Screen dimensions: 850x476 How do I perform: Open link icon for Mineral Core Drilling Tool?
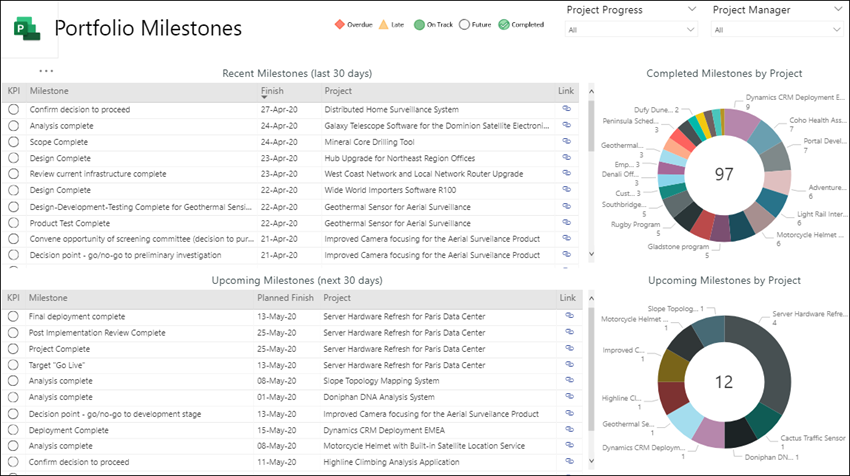566,141
